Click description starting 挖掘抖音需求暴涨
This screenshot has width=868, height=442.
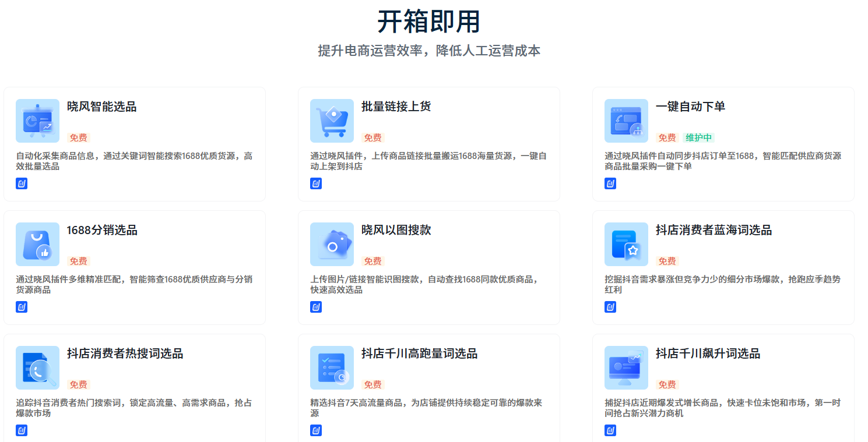click(723, 285)
